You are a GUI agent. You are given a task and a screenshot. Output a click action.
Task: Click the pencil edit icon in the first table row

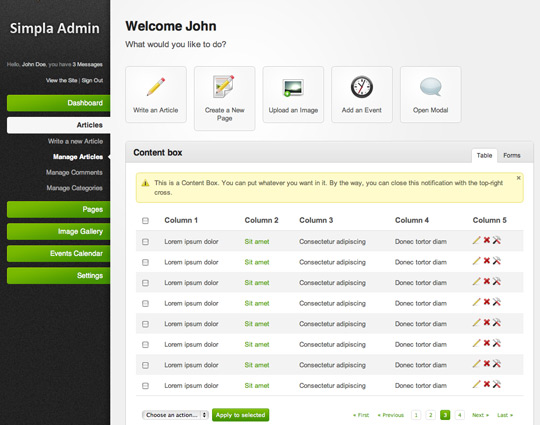point(476,240)
